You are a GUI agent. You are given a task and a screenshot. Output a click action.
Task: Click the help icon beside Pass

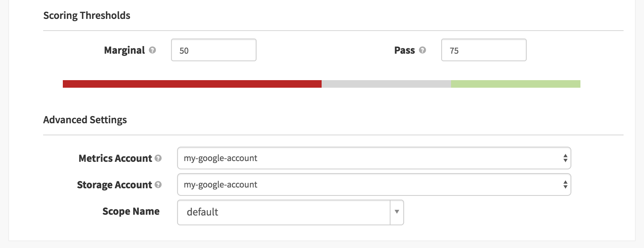click(x=423, y=50)
